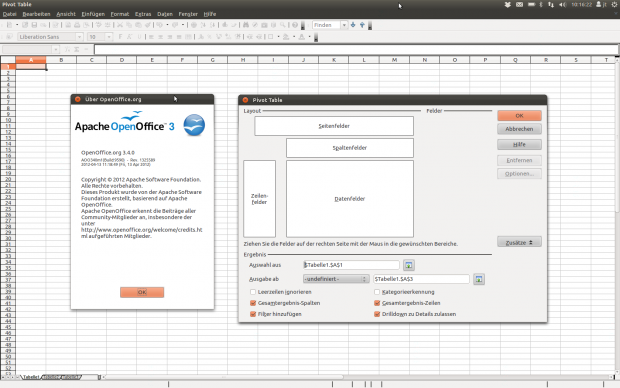620x388 pixels.
Task: Open the Borders dropdown arrow
Action: pyautogui.click(x=278, y=37)
